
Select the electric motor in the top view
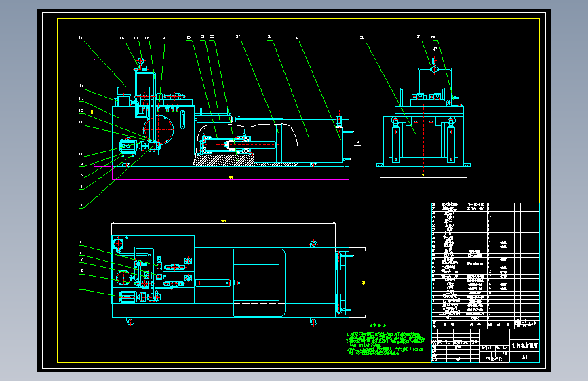click(x=128, y=297)
